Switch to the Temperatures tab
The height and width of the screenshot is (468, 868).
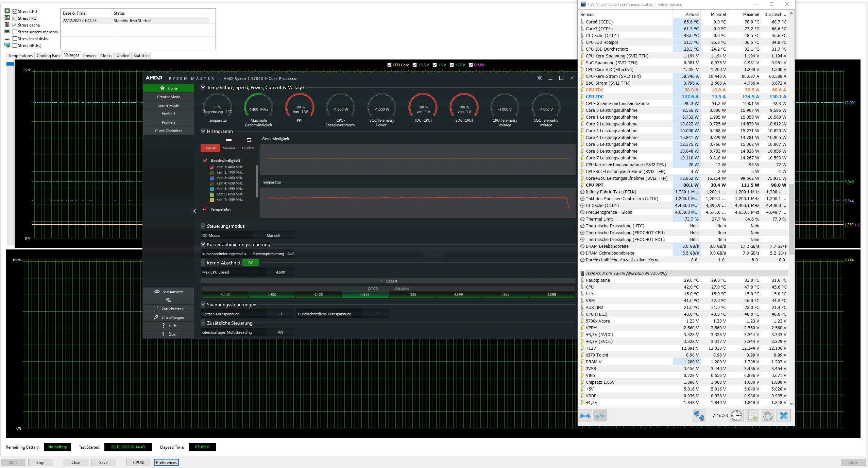point(20,55)
